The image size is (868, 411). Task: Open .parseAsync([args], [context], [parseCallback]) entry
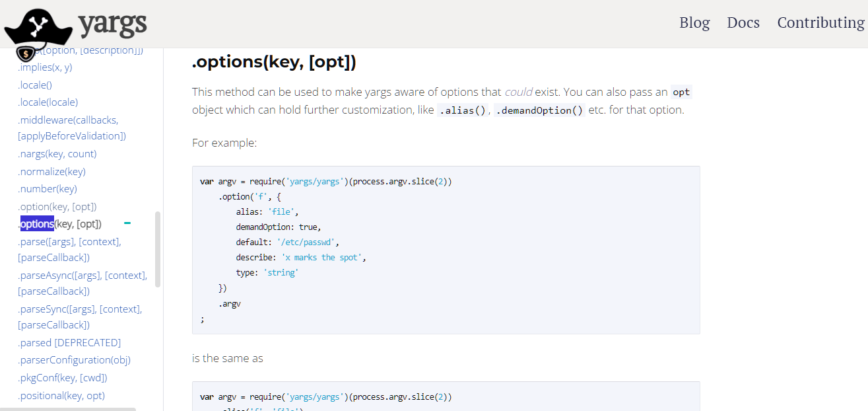[x=83, y=283]
